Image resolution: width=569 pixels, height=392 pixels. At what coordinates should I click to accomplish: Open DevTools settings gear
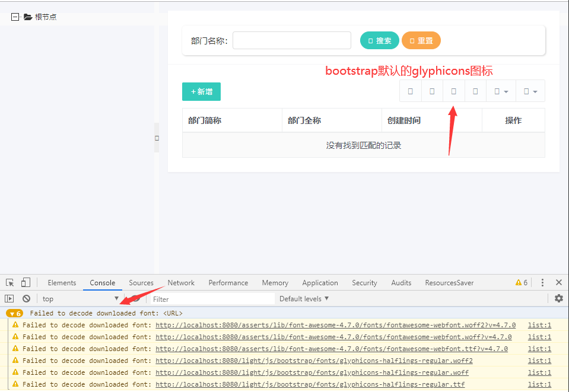(x=558, y=298)
